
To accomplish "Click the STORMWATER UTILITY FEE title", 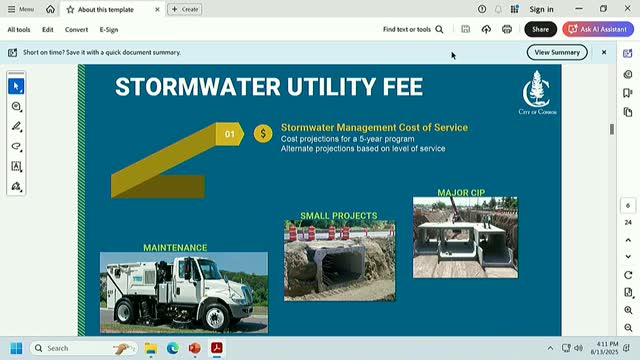I will [269, 87].
